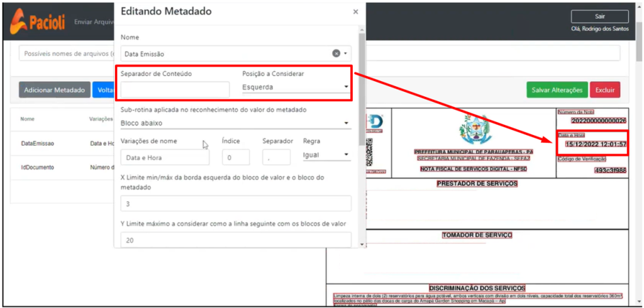Select the DataEmissao table row
The image size is (644, 308).
click(62, 144)
